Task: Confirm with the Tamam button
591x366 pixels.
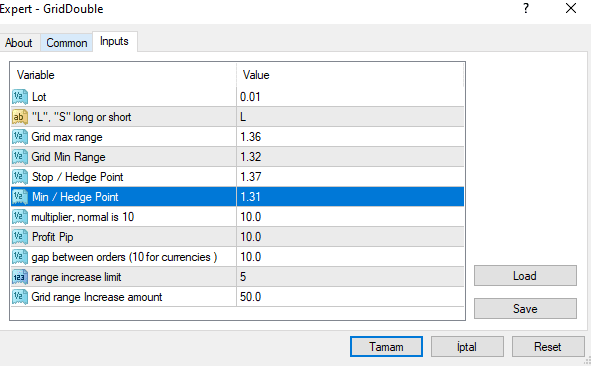Action: click(x=386, y=346)
